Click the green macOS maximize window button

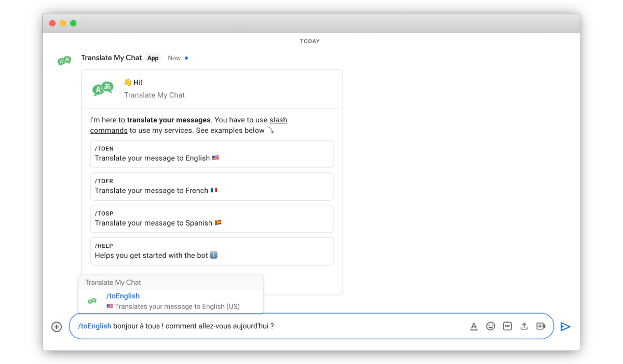(73, 23)
